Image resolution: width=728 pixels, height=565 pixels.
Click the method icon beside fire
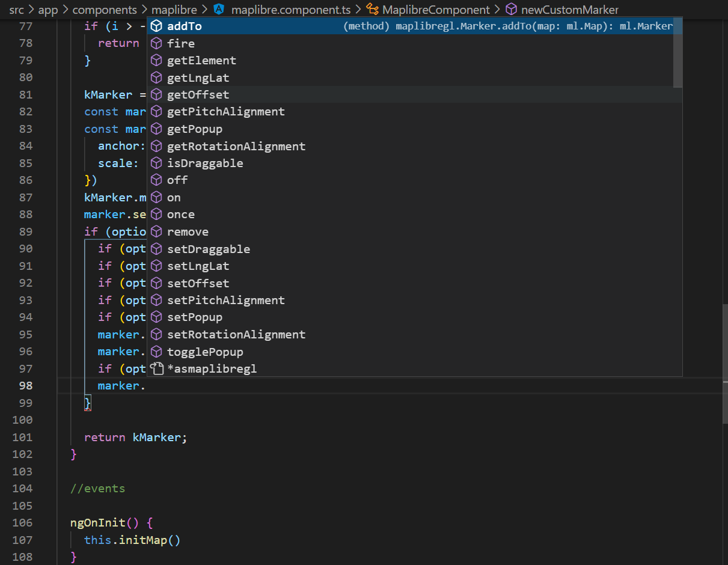[x=156, y=43]
